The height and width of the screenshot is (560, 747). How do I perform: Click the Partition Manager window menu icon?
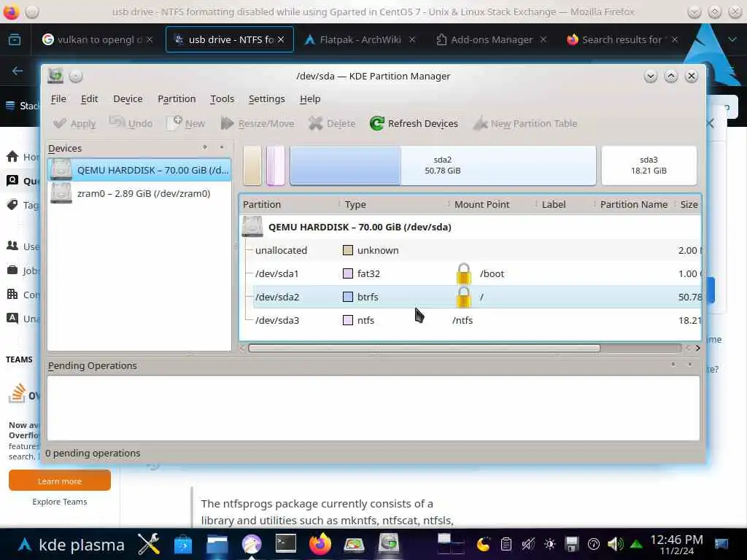click(x=55, y=76)
